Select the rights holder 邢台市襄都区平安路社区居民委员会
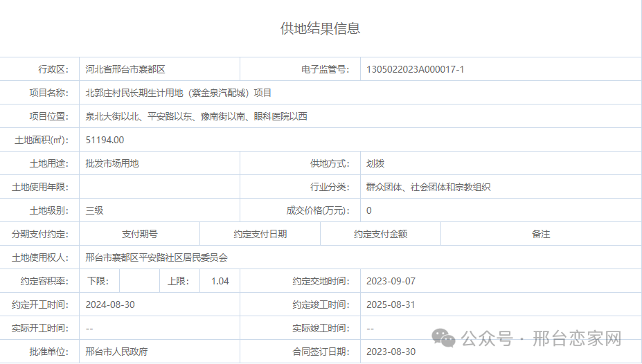 [157, 257]
